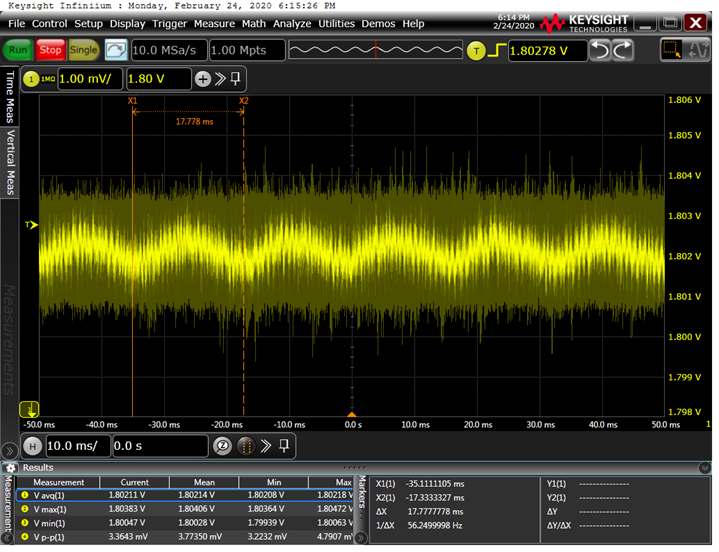This screenshot has width=719, height=552.
Task: Click the channel 1 ground reference marker
Action: pyautogui.click(x=29, y=409)
